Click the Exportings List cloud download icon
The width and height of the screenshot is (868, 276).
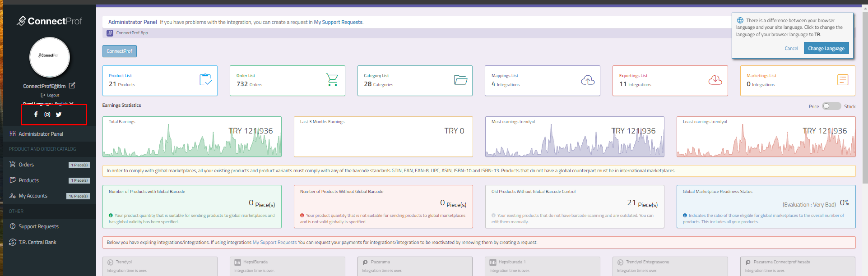[x=715, y=80]
